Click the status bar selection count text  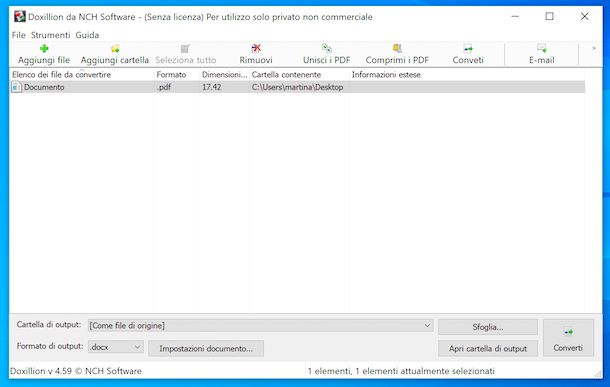pos(401,371)
